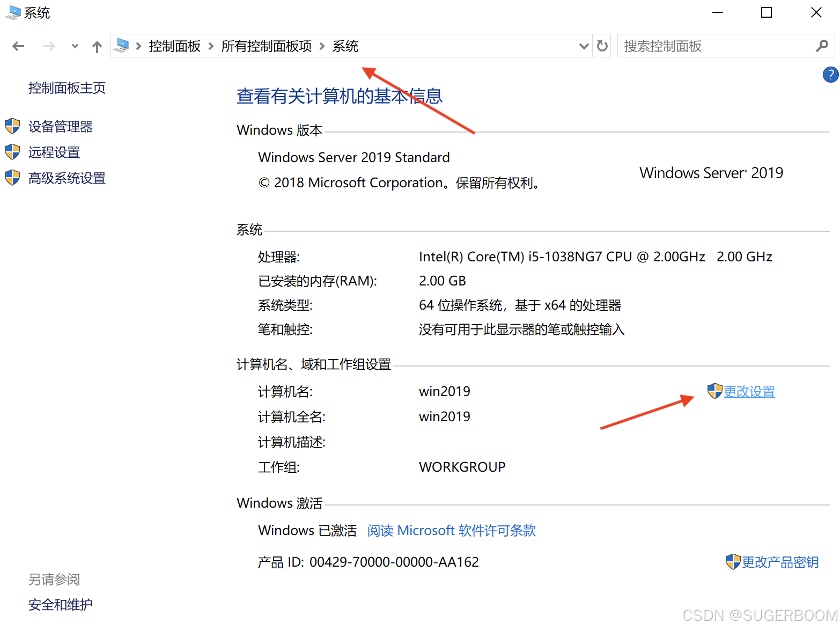This screenshot has width=840, height=630.
Task: Click the Forward navigation arrow
Action: 49,46
